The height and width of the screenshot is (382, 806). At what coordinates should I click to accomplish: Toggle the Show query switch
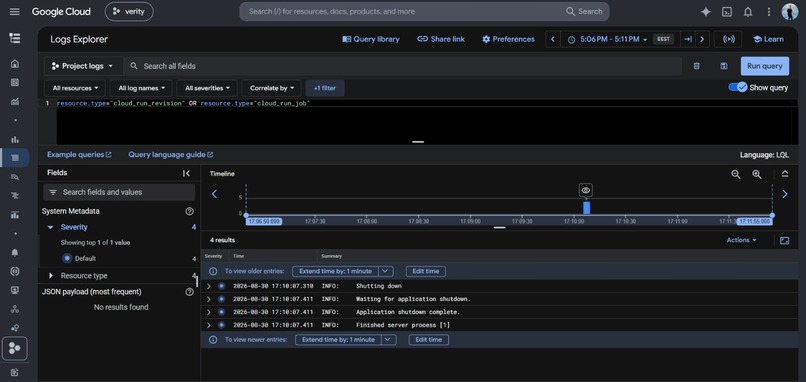coord(738,87)
